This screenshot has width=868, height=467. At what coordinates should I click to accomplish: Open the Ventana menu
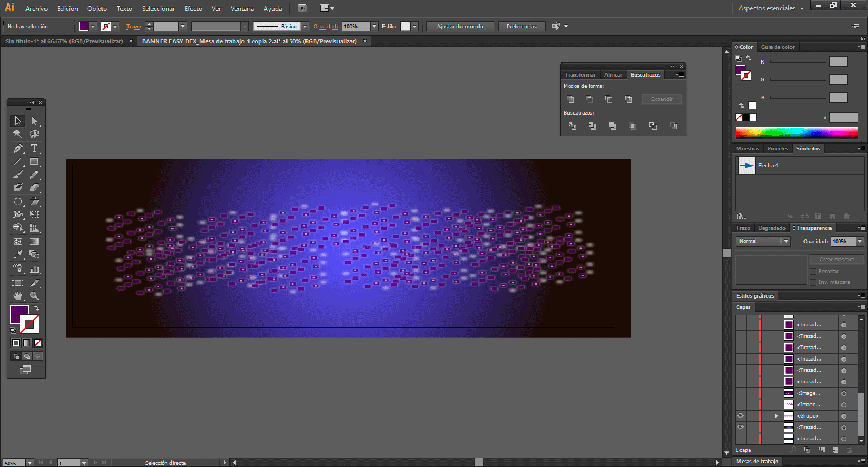(x=242, y=8)
